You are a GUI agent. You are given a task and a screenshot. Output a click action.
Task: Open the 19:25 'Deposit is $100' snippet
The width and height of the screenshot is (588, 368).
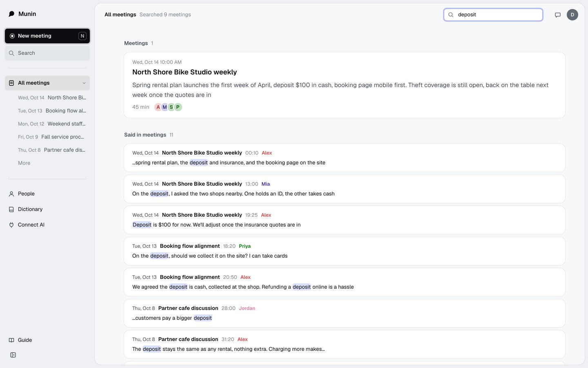tap(345, 220)
